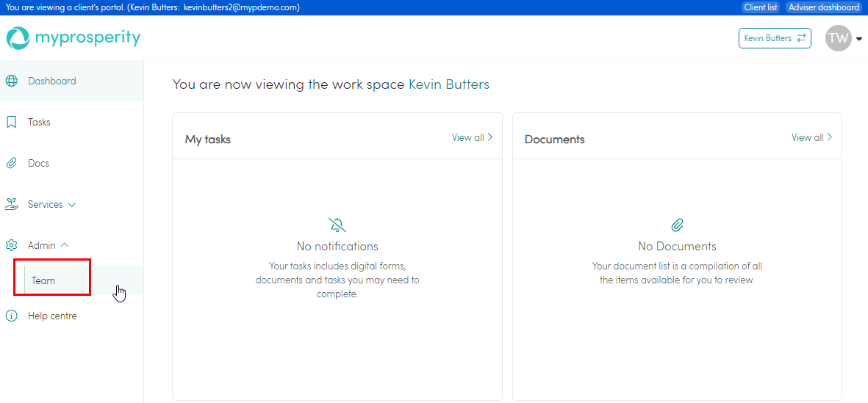Switch workspace using Kevin Butters button

click(775, 38)
